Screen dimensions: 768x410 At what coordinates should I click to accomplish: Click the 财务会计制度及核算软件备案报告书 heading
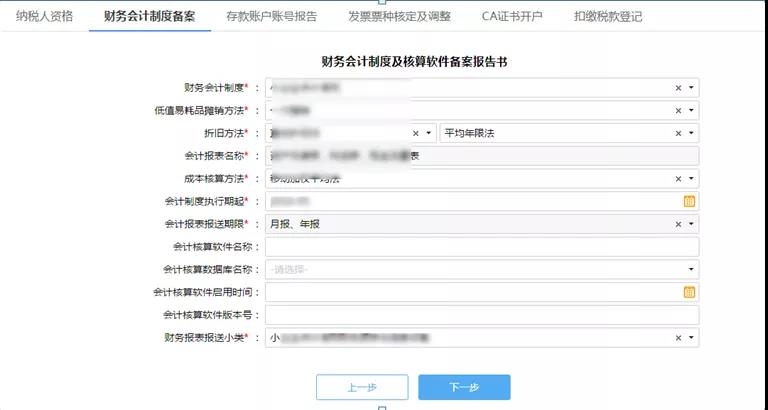coord(414,62)
